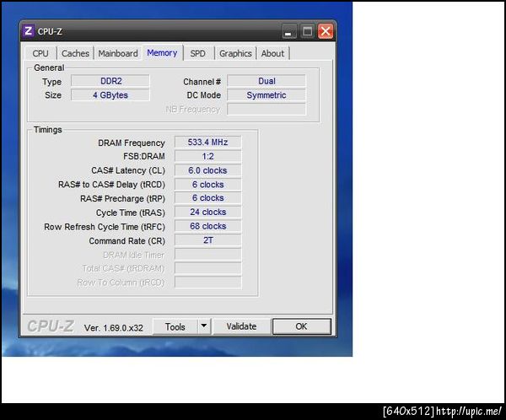Screen dimensions: 506x420
Task: Click the 2T Command Rate value
Action: click(x=207, y=240)
